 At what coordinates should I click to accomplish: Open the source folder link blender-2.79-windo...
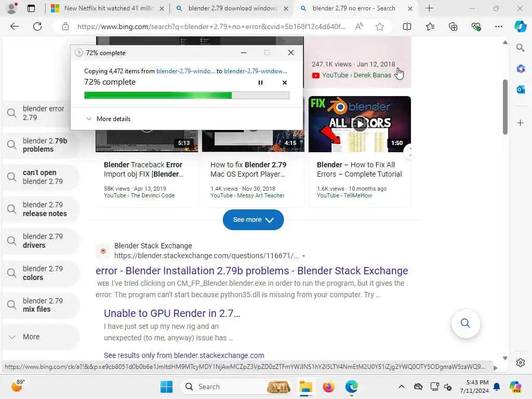[x=185, y=71]
